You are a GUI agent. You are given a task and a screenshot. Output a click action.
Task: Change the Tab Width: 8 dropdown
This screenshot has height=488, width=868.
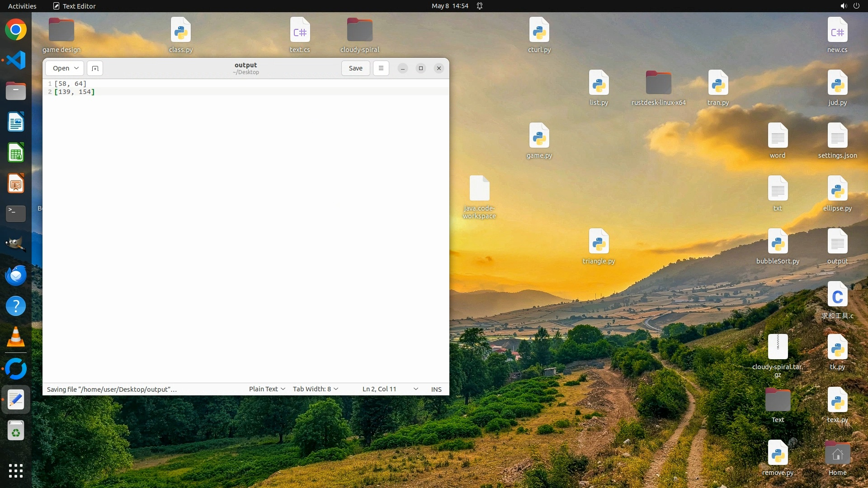point(315,389)
